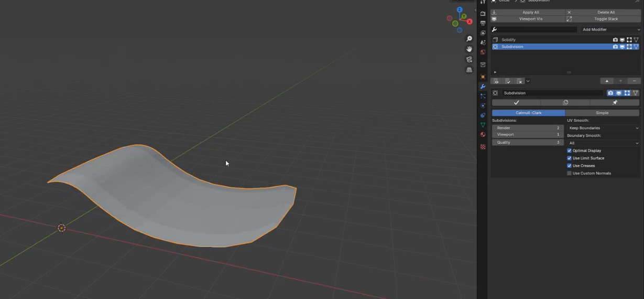Open the Material properties tab
Image resolution: width=644 pixels, height=299 pixels.
[483, 134]
